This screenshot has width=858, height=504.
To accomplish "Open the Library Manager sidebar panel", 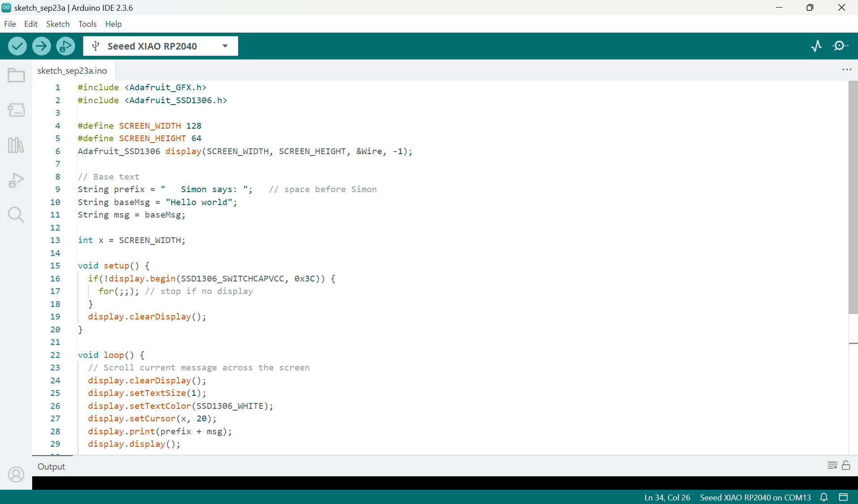I will point(16,145).
